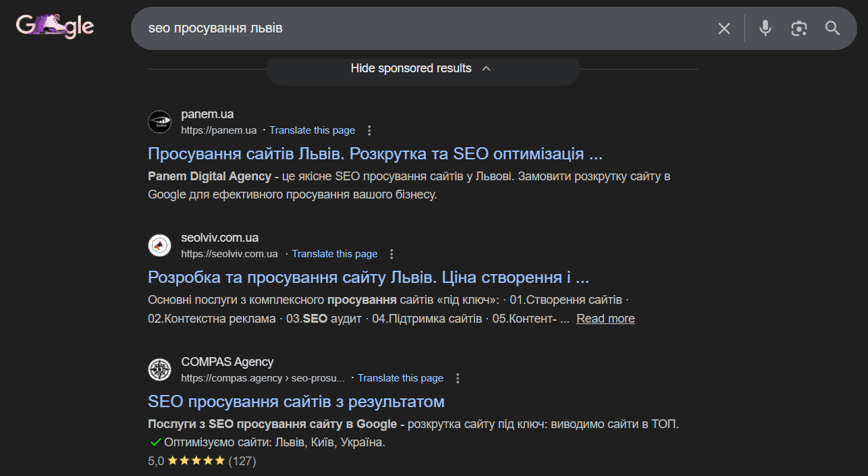This screenshot has height=476, width=868.
Task: Open the result titled SEO просування сайтів з результатом
Action: (x=296, y=401)
